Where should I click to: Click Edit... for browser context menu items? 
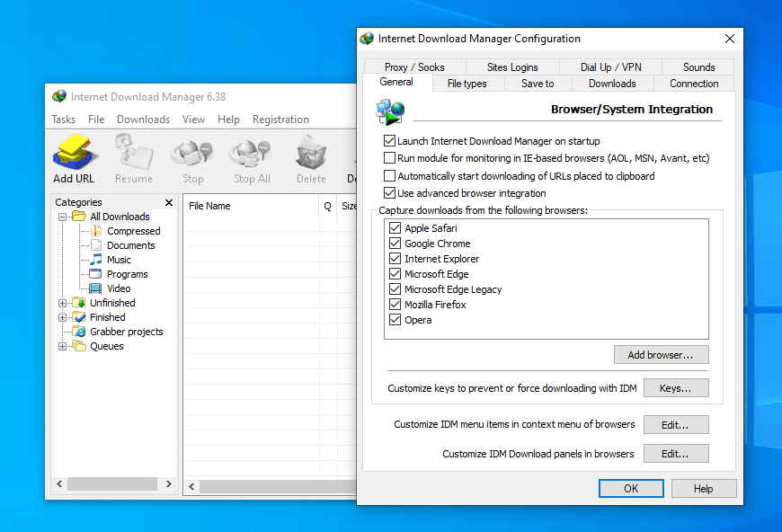[676, 425]
